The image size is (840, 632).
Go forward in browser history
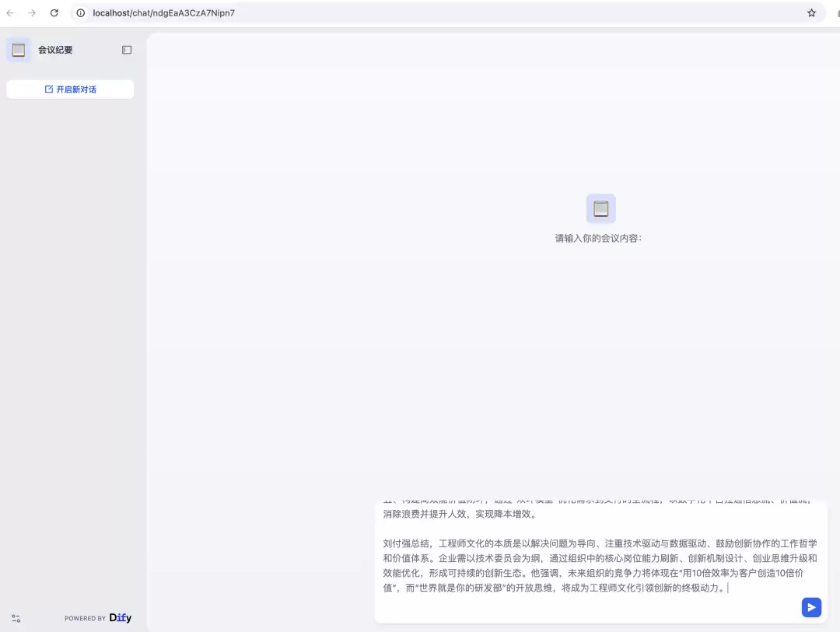point(32,13)
